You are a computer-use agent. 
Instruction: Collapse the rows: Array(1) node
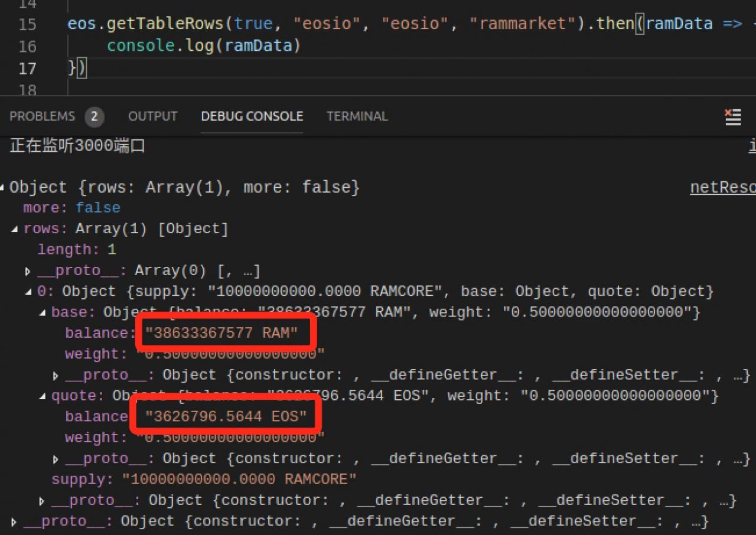14,229
